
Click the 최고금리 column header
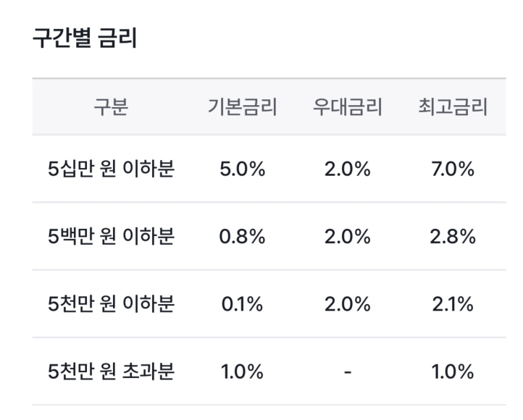453,108
